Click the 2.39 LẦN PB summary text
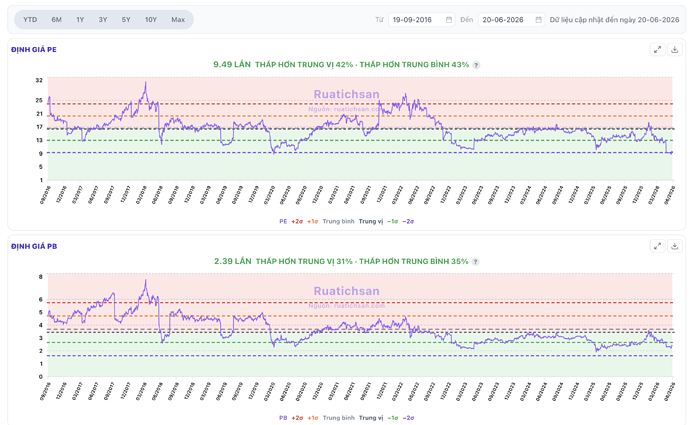Image resolution: width=690 pixels, height=425 pixels. (x=233, y=261)
